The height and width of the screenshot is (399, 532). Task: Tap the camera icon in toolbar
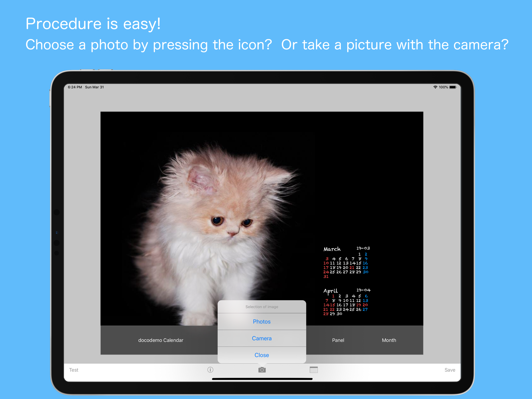pos(262,370)
